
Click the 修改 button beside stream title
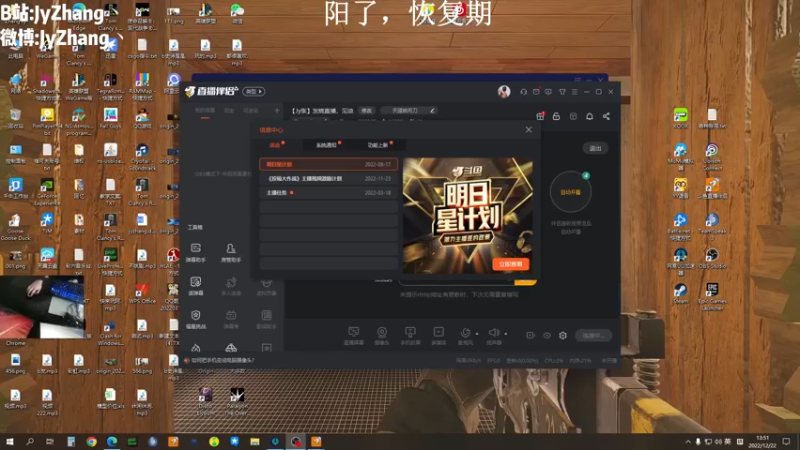tap(366, 111)
